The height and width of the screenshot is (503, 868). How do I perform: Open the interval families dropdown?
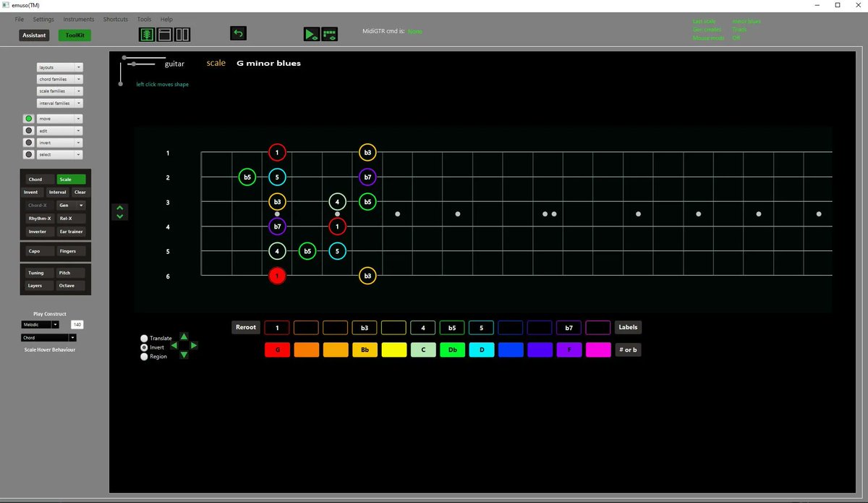(x=60, y=103)
